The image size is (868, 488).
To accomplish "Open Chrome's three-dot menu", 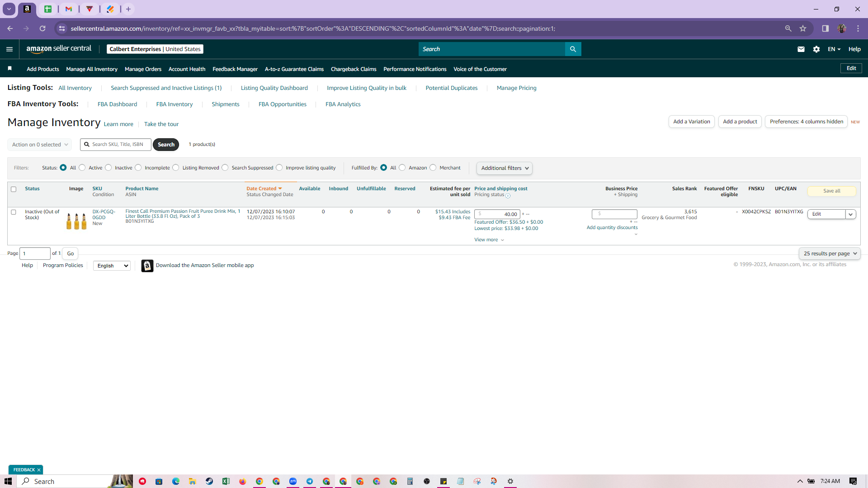I will pos(858,28).
